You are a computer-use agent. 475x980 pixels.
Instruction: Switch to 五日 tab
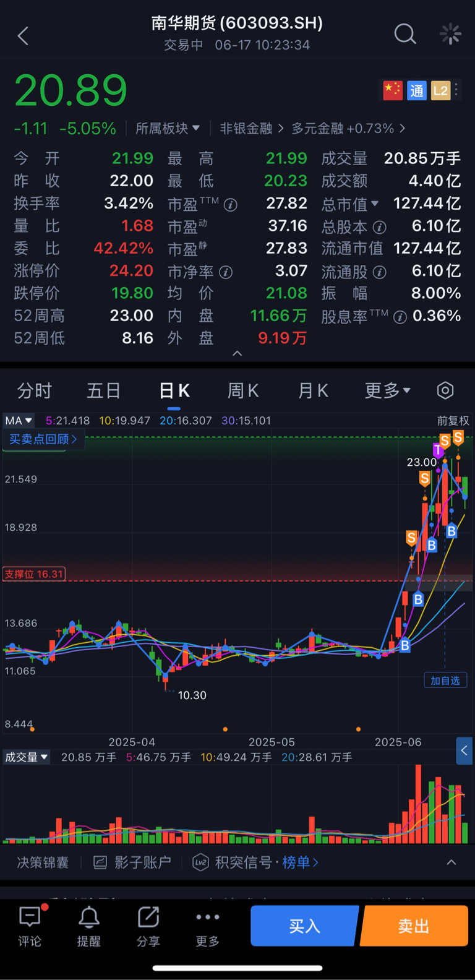(x=103, y=390)
